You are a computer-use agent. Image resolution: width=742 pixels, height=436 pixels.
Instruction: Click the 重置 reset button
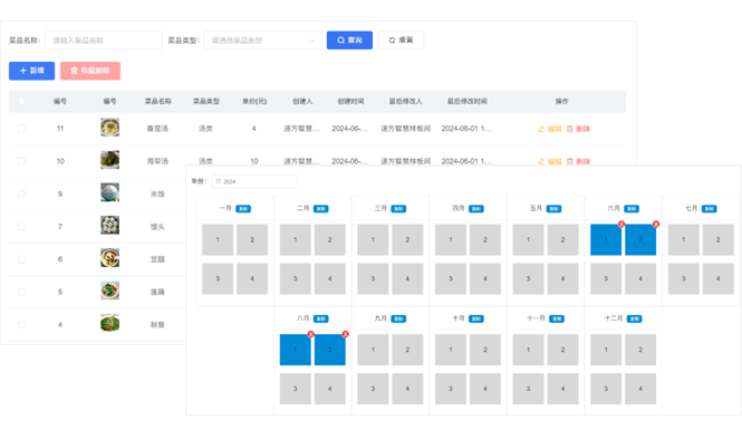[401, 40]
